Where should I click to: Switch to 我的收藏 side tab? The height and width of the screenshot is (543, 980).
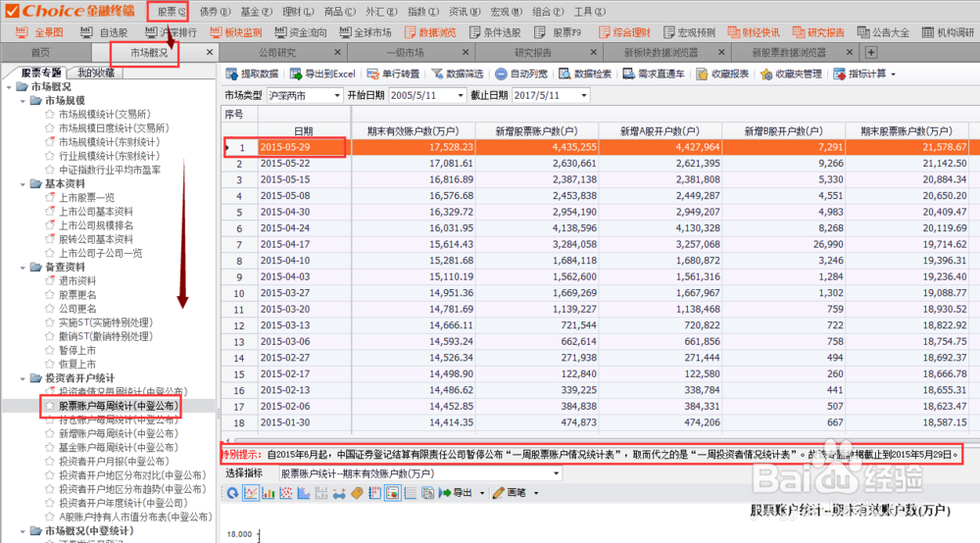96,73
